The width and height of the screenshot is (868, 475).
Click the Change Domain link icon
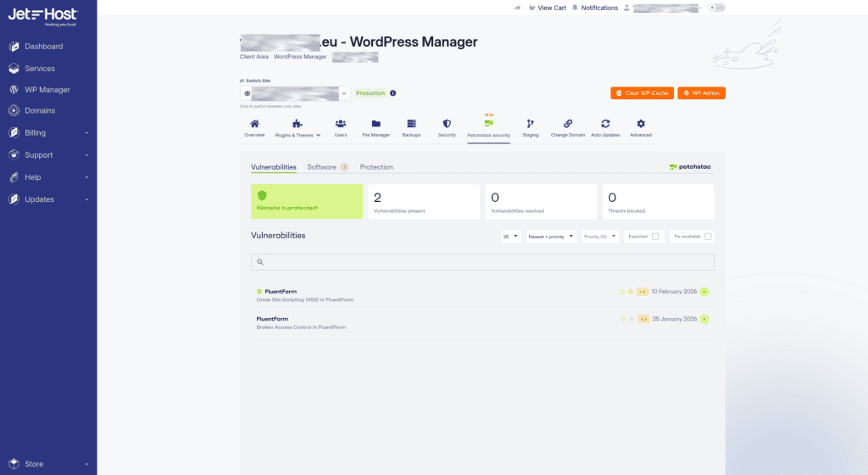[x=568, y=124]
